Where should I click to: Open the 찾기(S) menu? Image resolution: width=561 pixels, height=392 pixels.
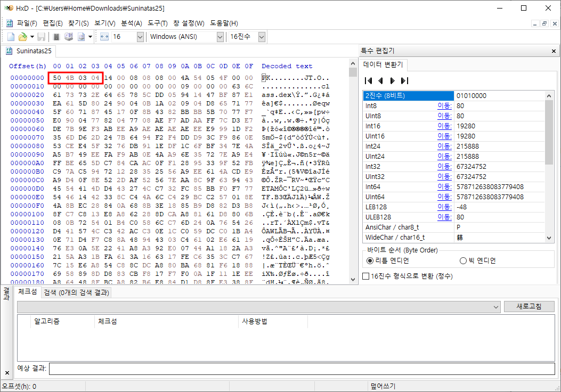pyautogui.click(x=78, y=23)
